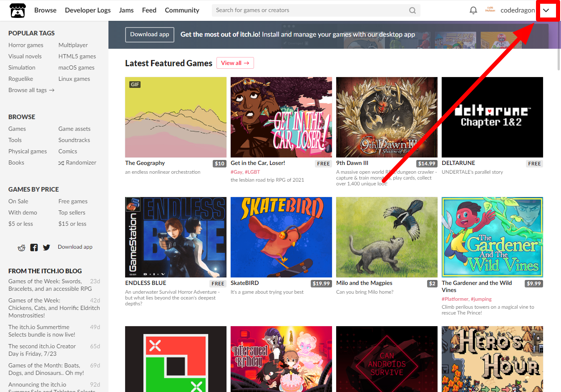Screen dimensions: 561x392
Task: Open the Facebook icon in sidebar
Action: click(34, 247)
